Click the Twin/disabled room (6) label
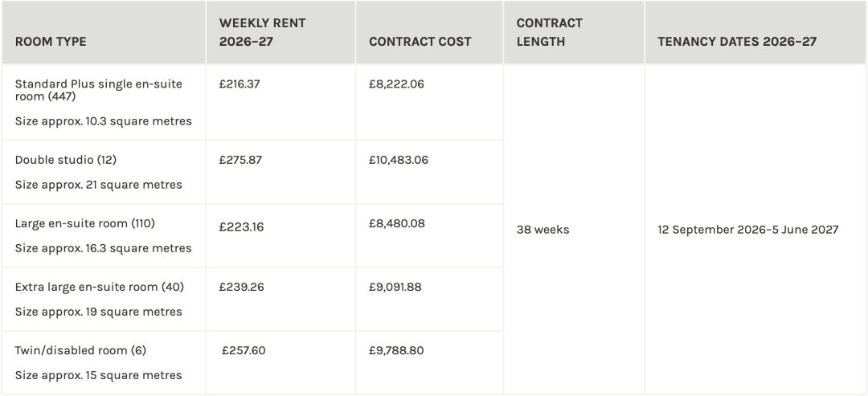Image resolution: width=868 pixels, height=396 pixels. tap(80, 350)
